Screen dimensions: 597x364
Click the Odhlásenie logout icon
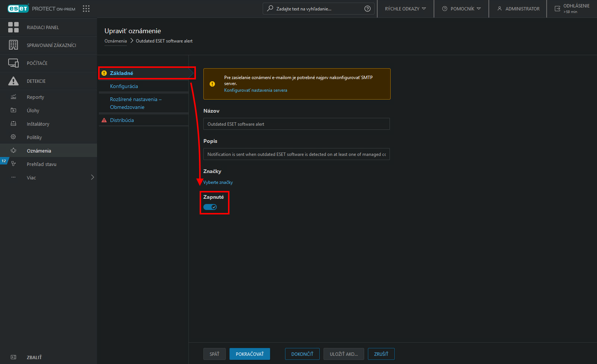tap(557, 9)
